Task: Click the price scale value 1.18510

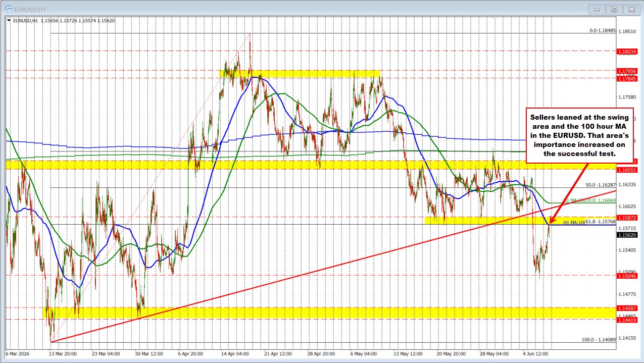Action: pos(628,31)
